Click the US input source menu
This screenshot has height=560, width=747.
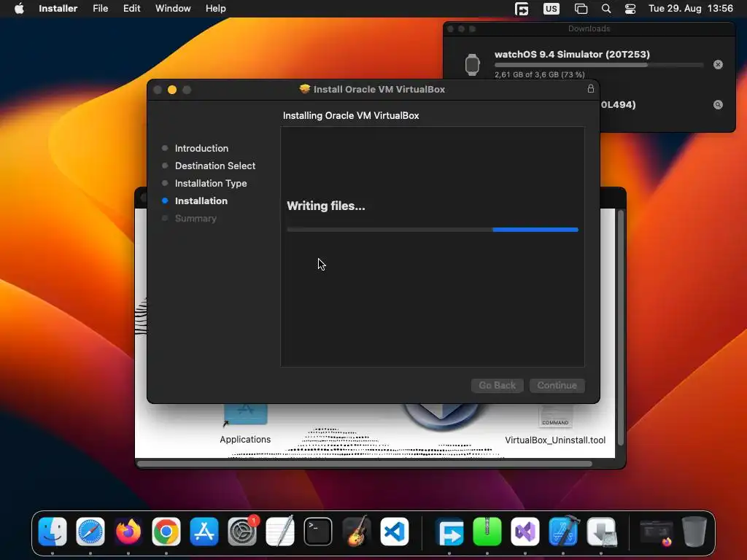pos(551,9)
